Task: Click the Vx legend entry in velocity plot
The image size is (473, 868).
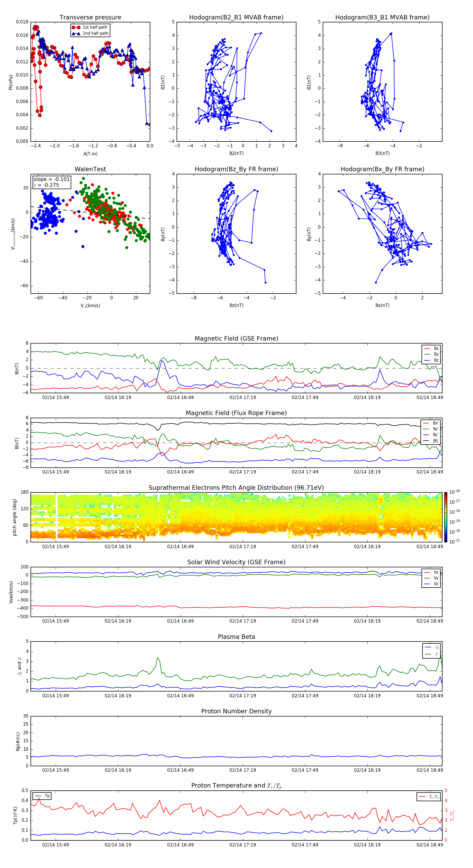Action: [431, 572]
